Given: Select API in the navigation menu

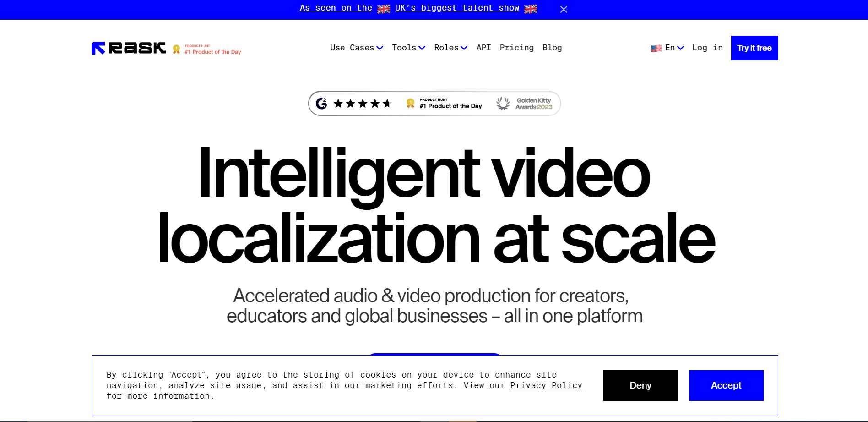Looking at the screenshot, I should click(483, 48).
